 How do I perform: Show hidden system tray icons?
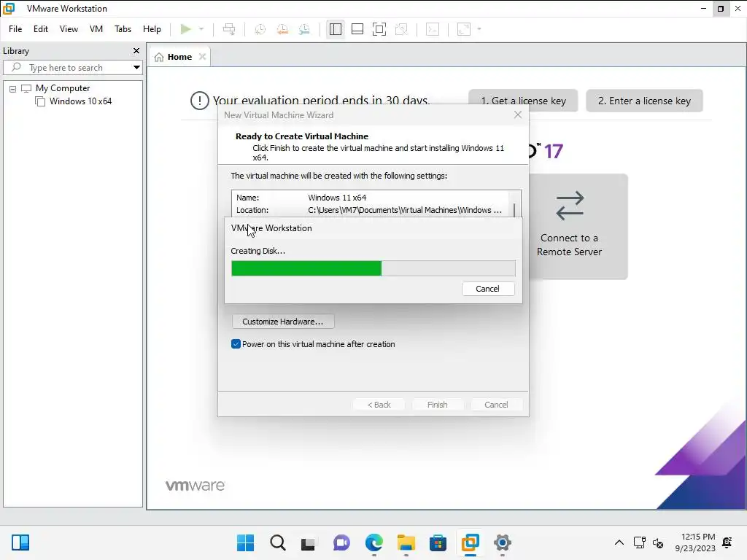coord(619,542)
